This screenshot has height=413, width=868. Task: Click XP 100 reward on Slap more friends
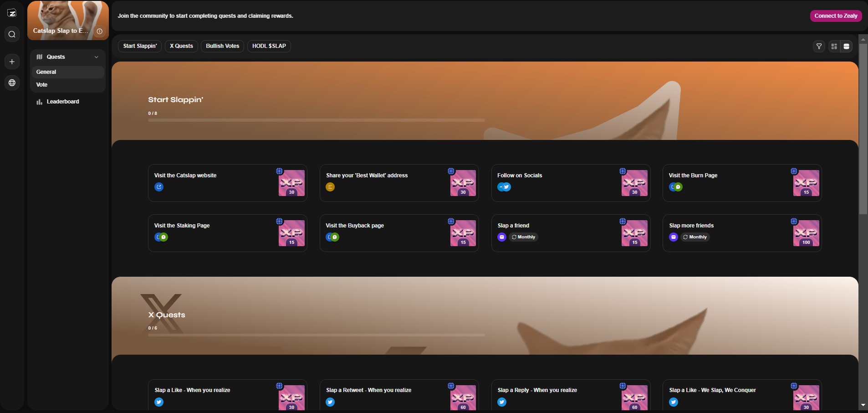[806, 233]
